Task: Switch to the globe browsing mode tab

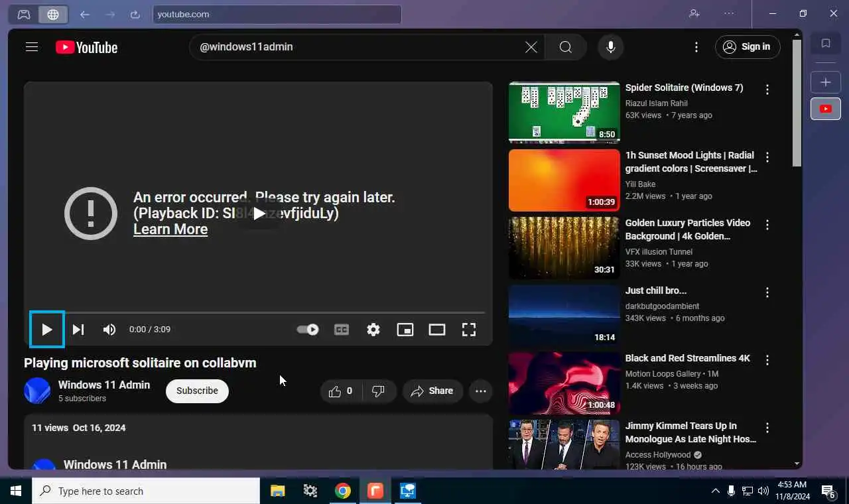Action: coord(53,14)
